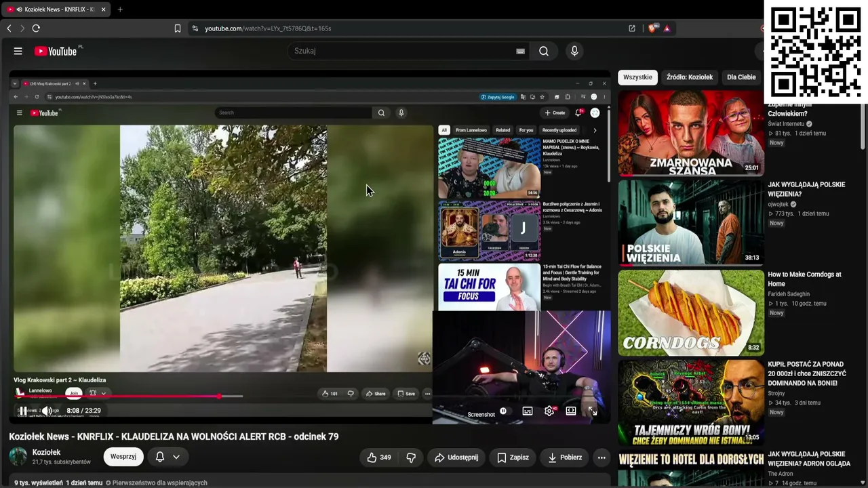
Task: View site information next to URL
Action: click(x=195, y=28)
